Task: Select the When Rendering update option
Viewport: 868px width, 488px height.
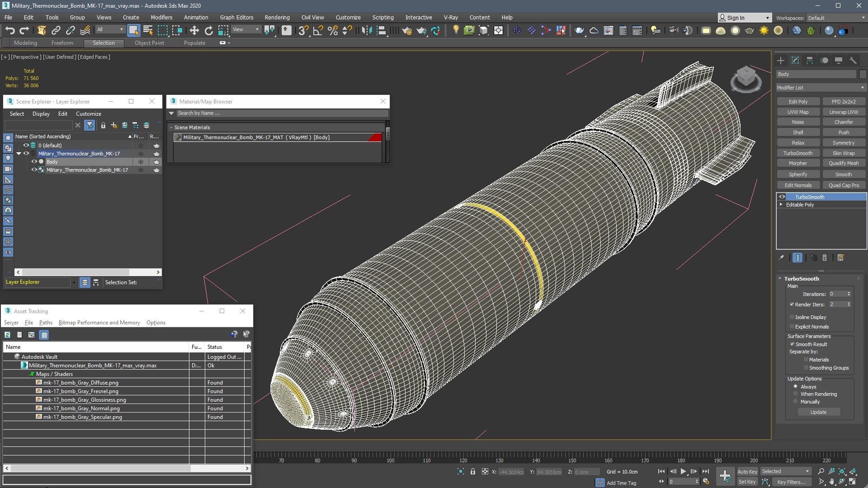Action: [796, 394]
